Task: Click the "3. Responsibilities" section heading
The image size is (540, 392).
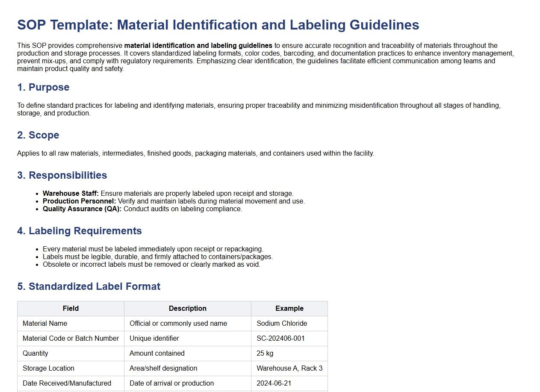Action: coord(62,175)
